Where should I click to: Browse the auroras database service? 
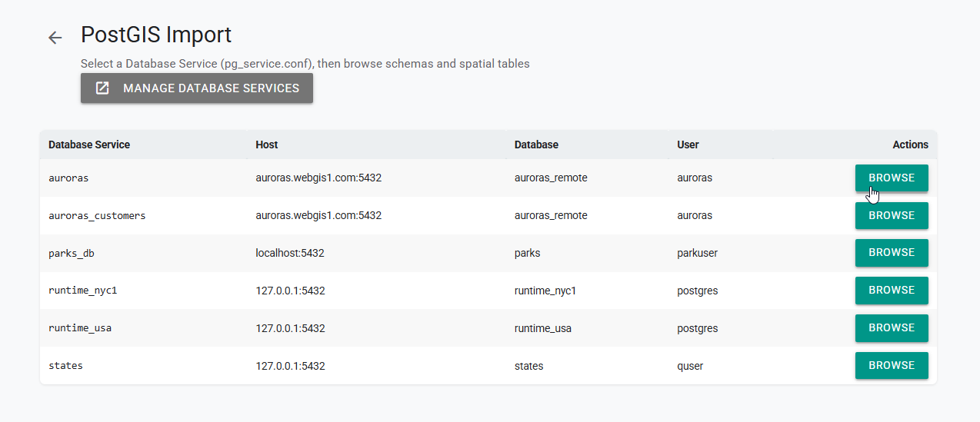point(892,178)
